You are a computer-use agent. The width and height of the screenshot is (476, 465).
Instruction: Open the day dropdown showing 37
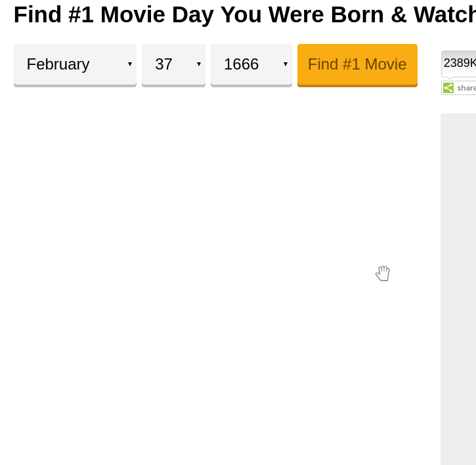point(173,65)
